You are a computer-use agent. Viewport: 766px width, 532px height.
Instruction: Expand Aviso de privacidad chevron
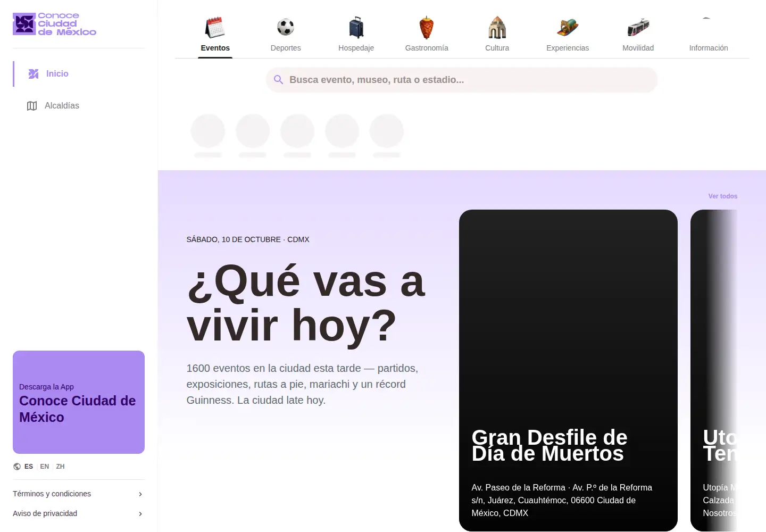click(140, 514)
